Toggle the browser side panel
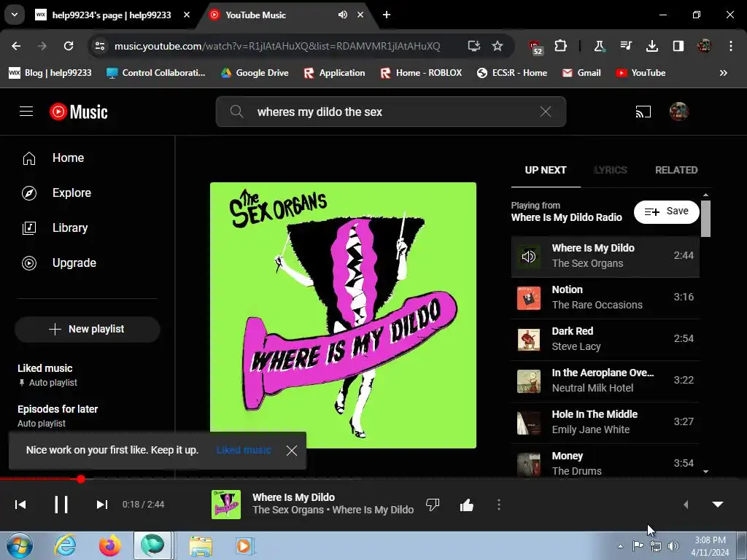Viewport: 747px width, 560px height. [x=678, y=46]
